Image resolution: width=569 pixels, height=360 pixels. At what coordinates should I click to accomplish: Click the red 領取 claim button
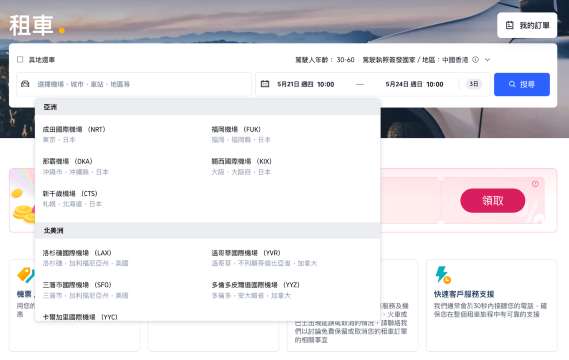pos(492,200)
